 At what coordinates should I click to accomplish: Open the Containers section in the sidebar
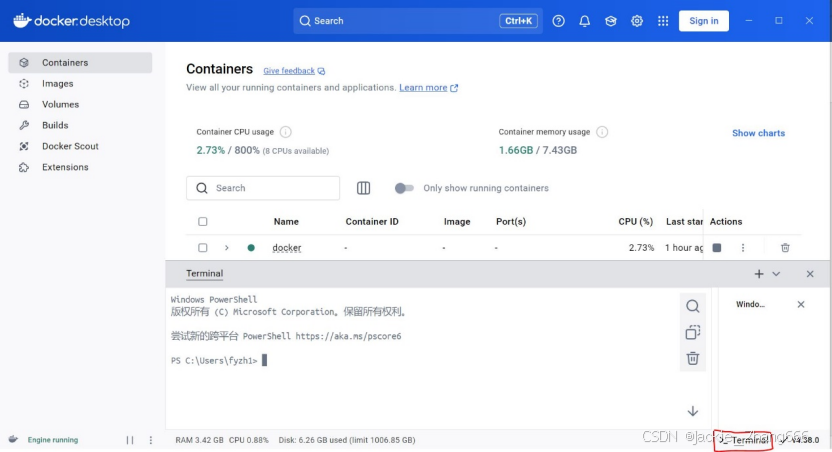point(80,63)
